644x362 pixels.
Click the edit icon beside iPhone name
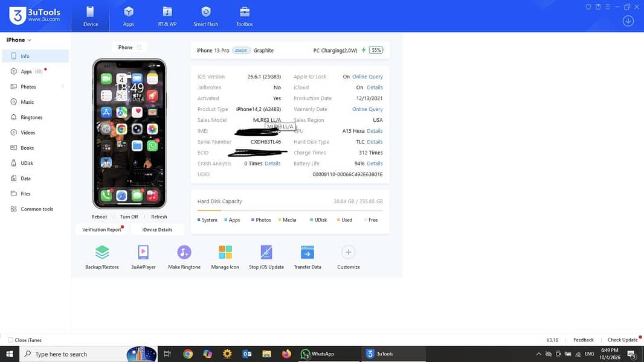pyautogui.click(x=139, y=47)
